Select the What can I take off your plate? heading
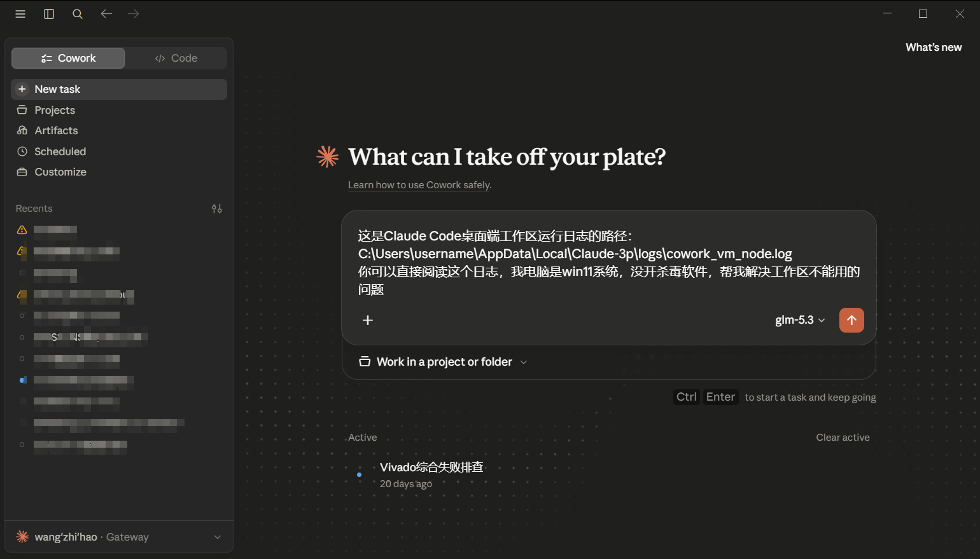The height and width of the screenshot is (559, 980). [x=507, y=156]
